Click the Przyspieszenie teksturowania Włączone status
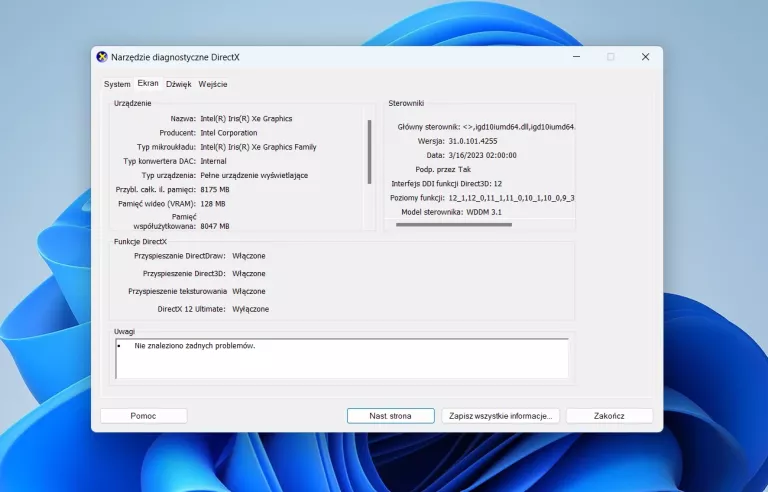The height and width of the screenshot is (492, 768). [249, 291]
